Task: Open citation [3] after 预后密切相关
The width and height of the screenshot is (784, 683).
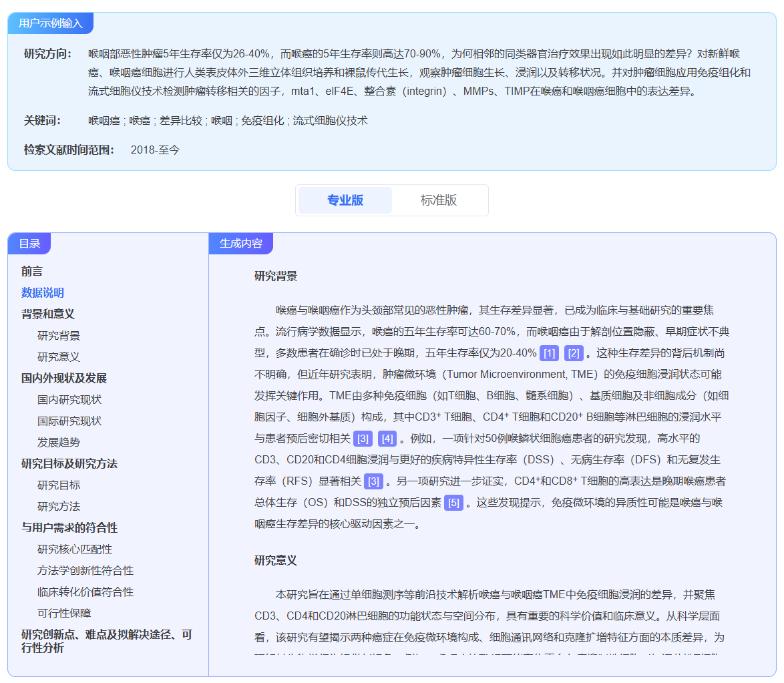Action: (x=363, y=439)
